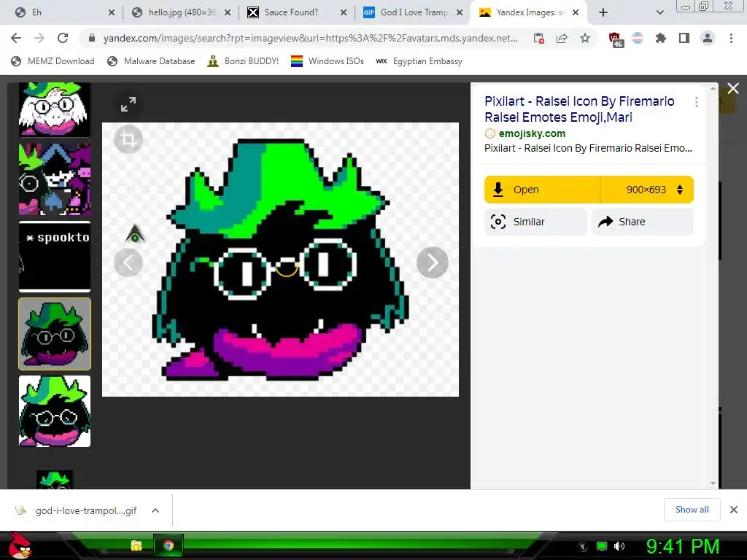
Task: Open the volume speaker tray icon
Action: point(619,546)
